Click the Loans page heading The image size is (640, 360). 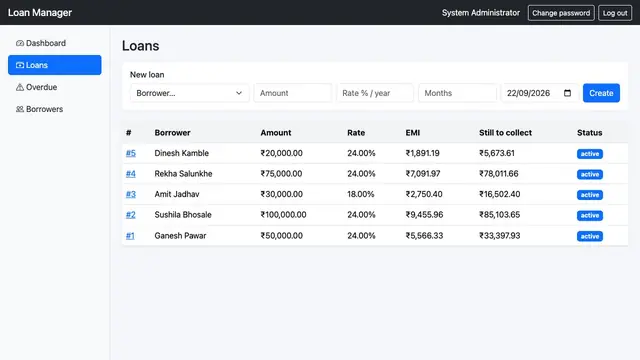140,46
